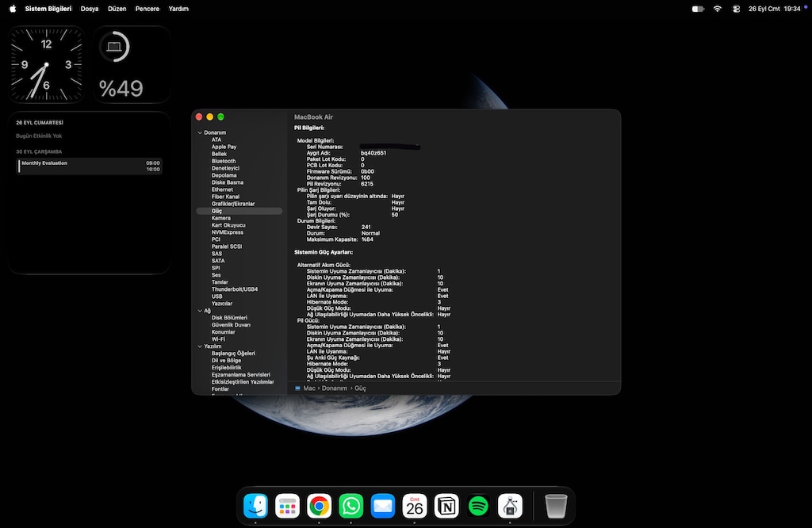Open Calendar showing 26 in dock
The height and width of the screenshot is (528, 812).
(415, 506)
